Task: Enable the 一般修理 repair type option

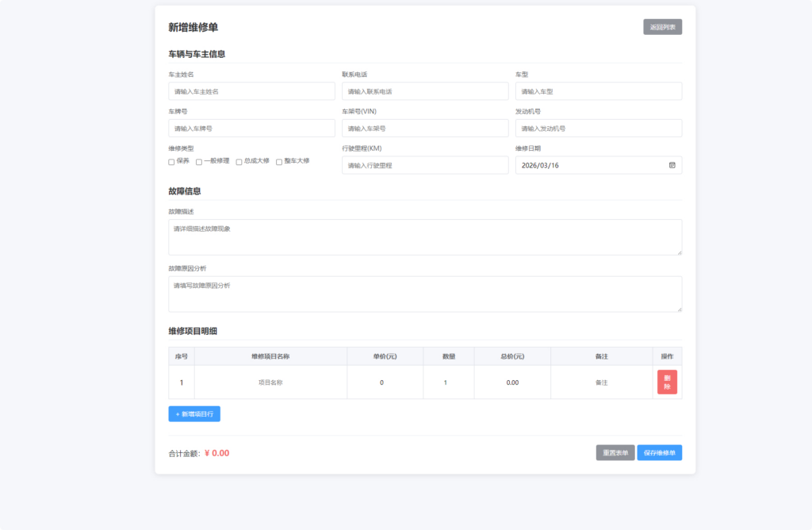Action: click(198, 162)
